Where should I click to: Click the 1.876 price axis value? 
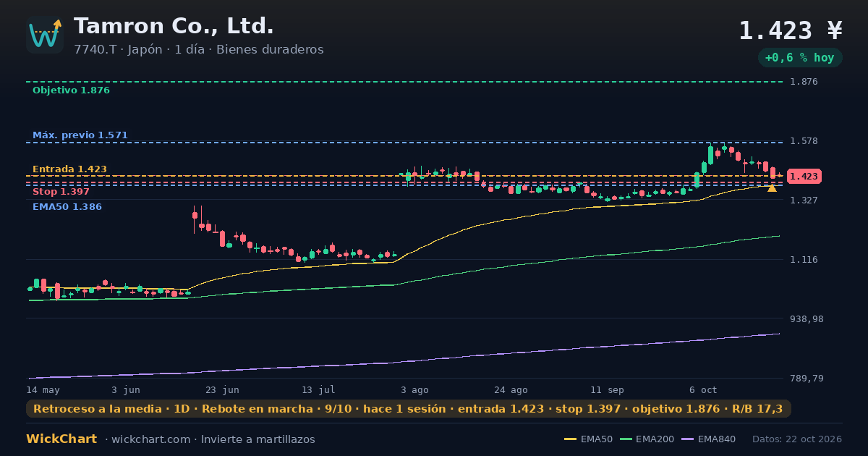tap(804, 82)
